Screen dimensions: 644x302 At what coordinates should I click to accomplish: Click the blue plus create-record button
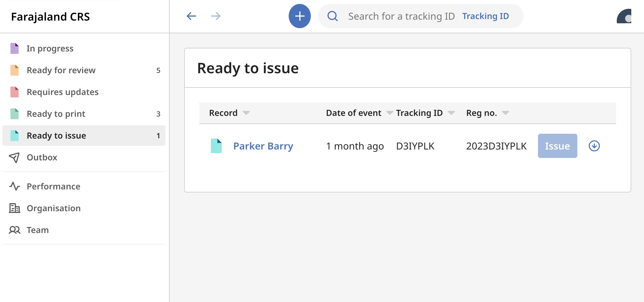(x=299, y=16)
